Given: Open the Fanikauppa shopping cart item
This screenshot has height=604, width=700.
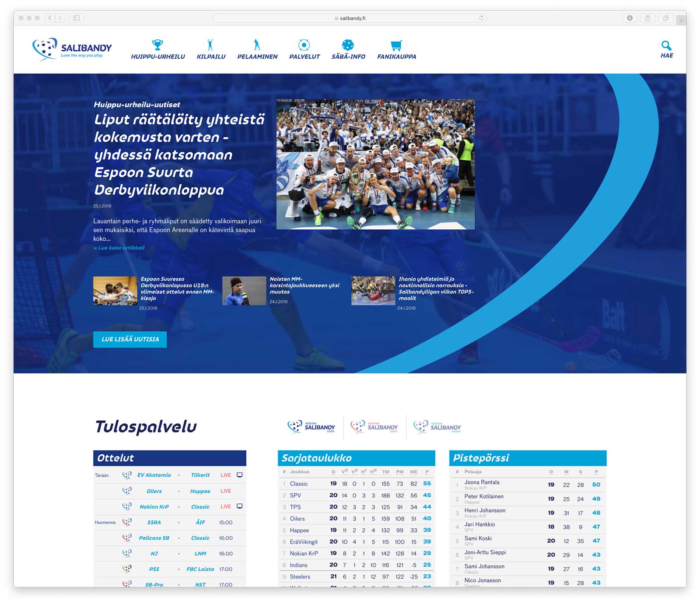Looking at the screenshot, I should coord(396,49).
